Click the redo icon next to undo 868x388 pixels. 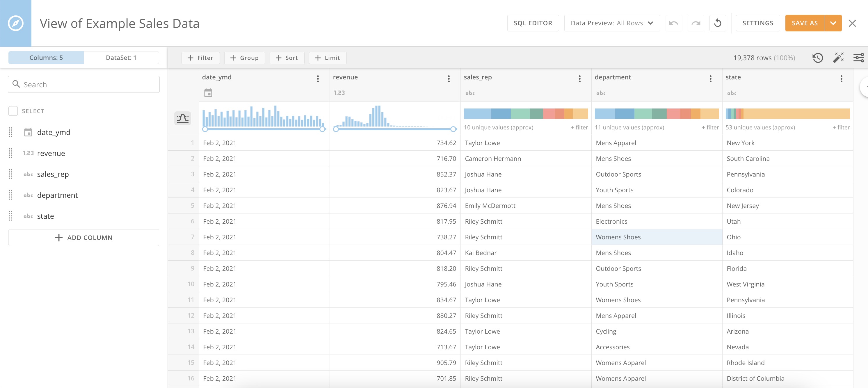(x=696, y=23)
